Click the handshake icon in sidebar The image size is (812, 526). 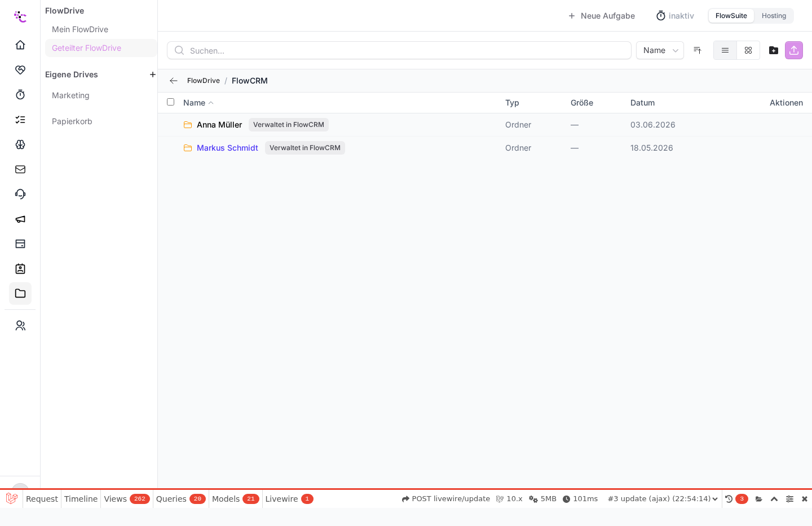tap(20, 70)
